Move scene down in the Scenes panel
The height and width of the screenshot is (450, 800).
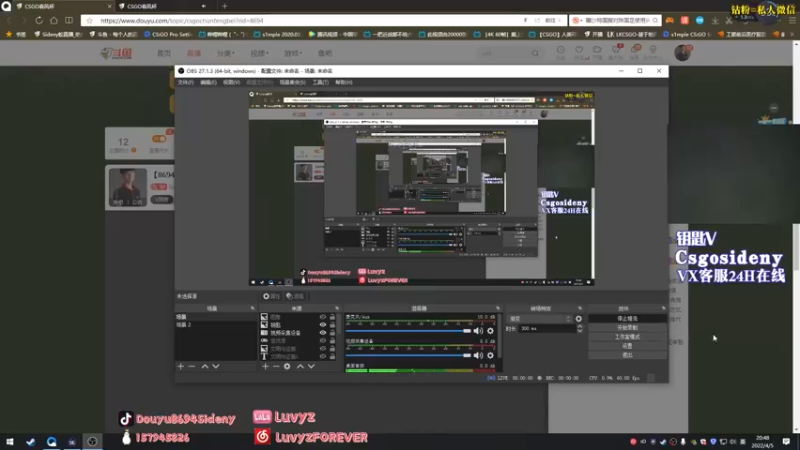coord(216,366)
